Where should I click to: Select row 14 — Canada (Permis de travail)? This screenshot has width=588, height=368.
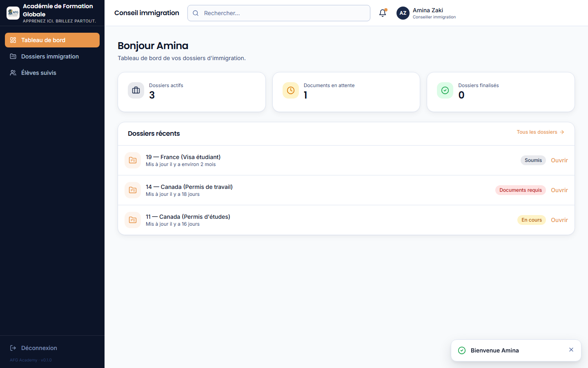(346, 190)
